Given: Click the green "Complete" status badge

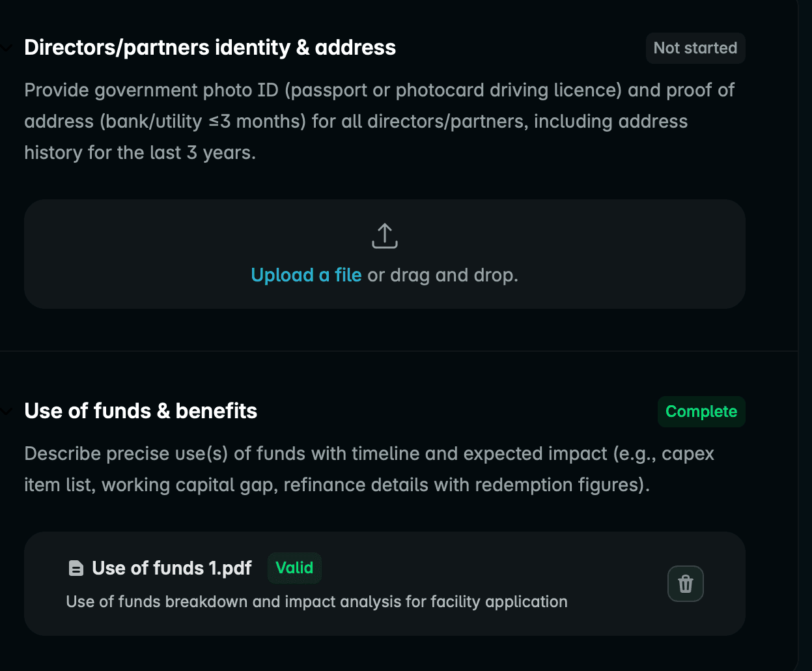Looking at the screenshot, I should pyautogui.click(x=701, y=412).
